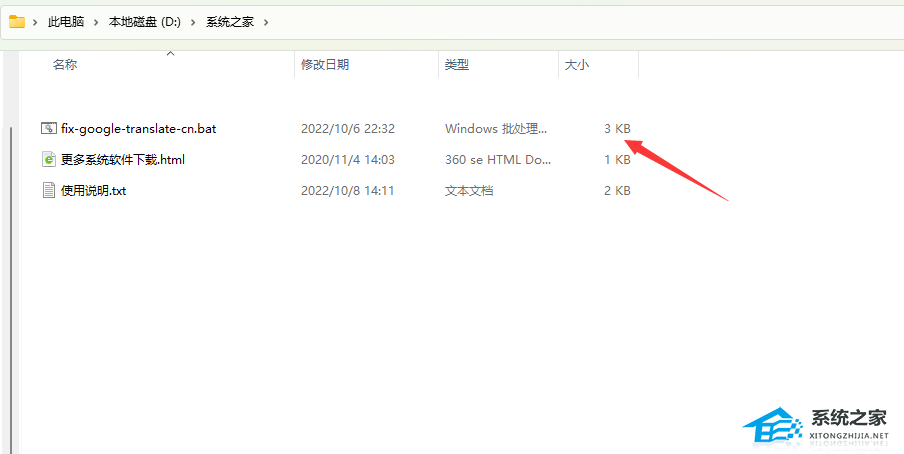Navigate to 此电脑 in the breadcrumb
Viewport: 904px width, 454px height.
click(66, 21)
